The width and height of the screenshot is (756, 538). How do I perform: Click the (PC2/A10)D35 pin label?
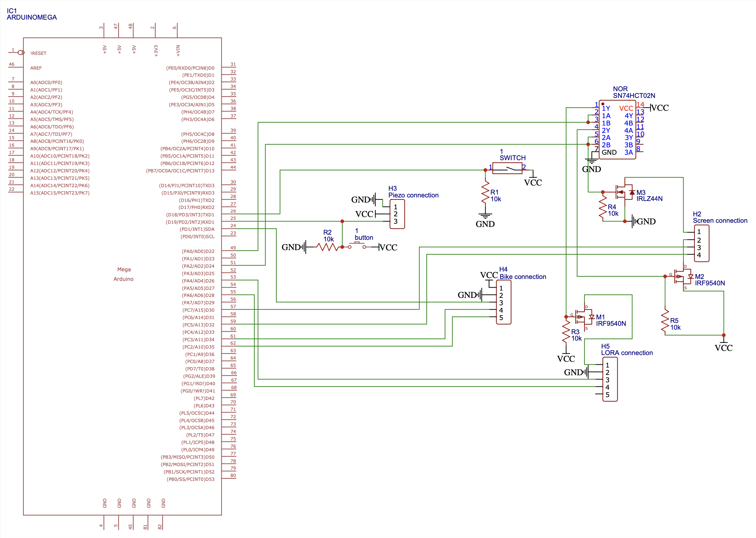(x=198, y=347)
